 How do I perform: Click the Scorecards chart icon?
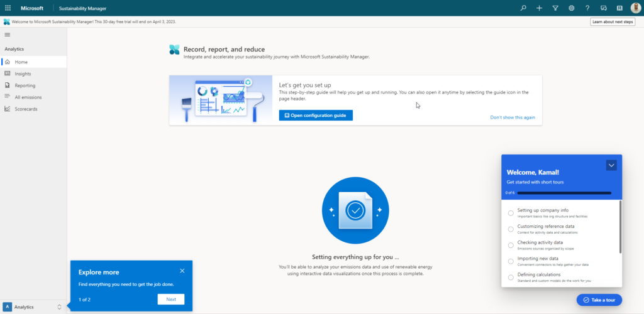point(7,109)
